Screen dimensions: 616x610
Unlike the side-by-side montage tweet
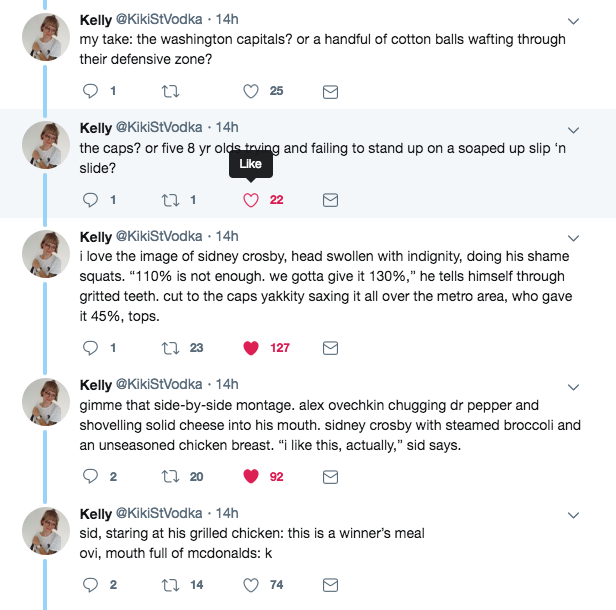coord(252,476)
